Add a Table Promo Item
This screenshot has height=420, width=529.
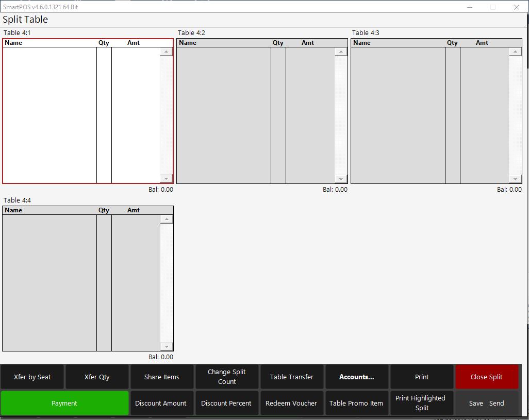click(356, 403)
